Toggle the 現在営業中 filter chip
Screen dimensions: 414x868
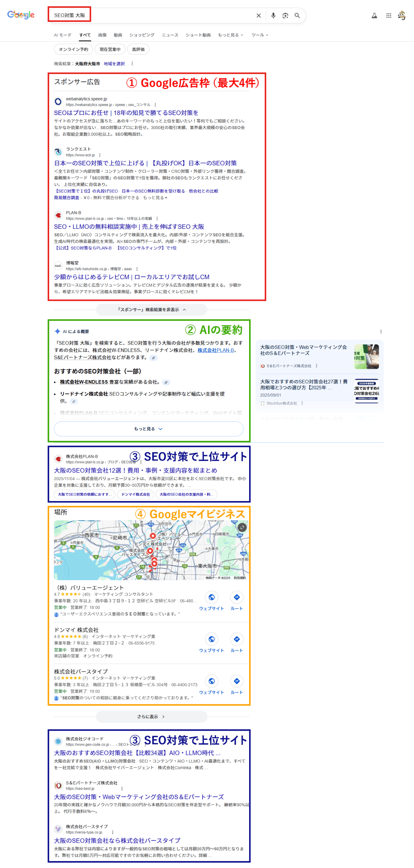[110, 50]
